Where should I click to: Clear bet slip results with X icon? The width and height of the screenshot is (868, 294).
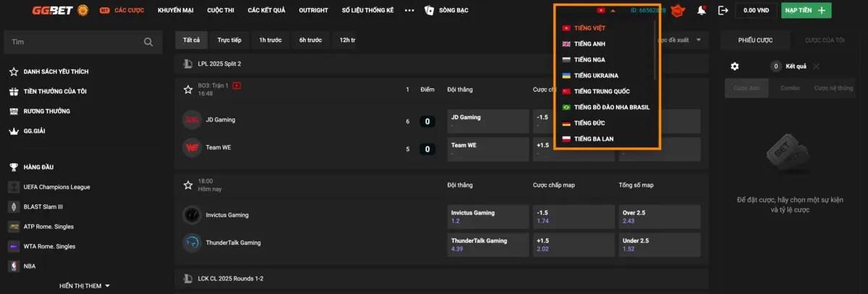(x=816, y=66)
